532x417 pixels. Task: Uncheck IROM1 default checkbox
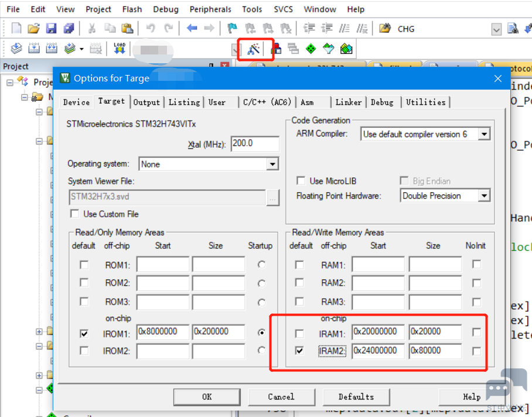coord(84,334)
